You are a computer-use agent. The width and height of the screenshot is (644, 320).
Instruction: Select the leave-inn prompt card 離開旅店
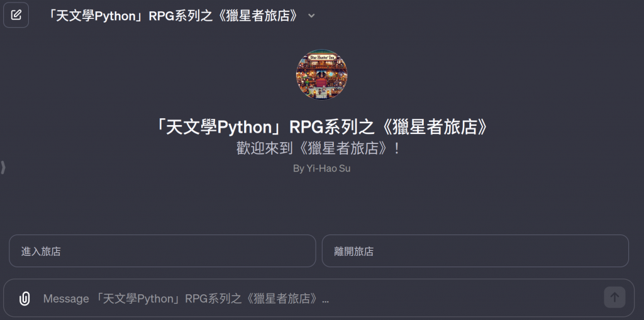[x=475, y=251]
